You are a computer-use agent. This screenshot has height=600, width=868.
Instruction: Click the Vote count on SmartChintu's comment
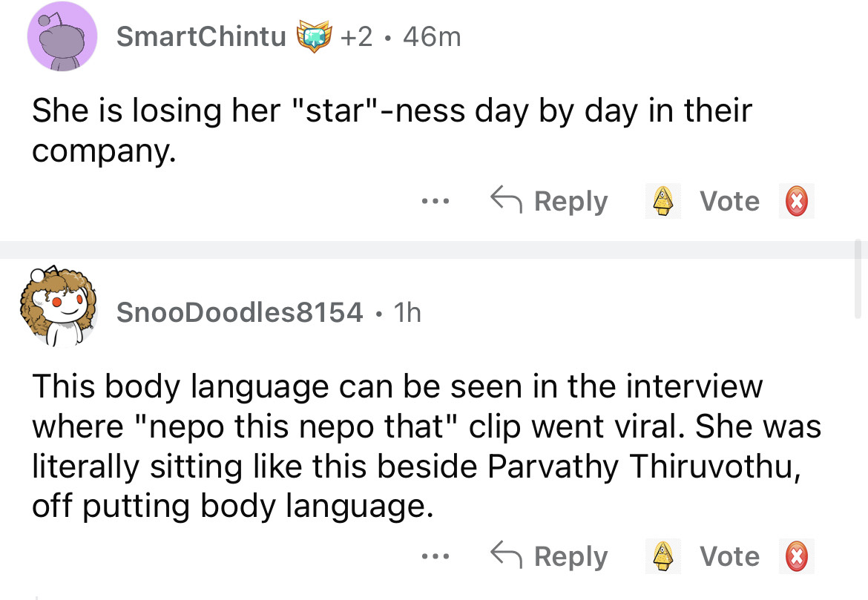(x=730, y=201)
